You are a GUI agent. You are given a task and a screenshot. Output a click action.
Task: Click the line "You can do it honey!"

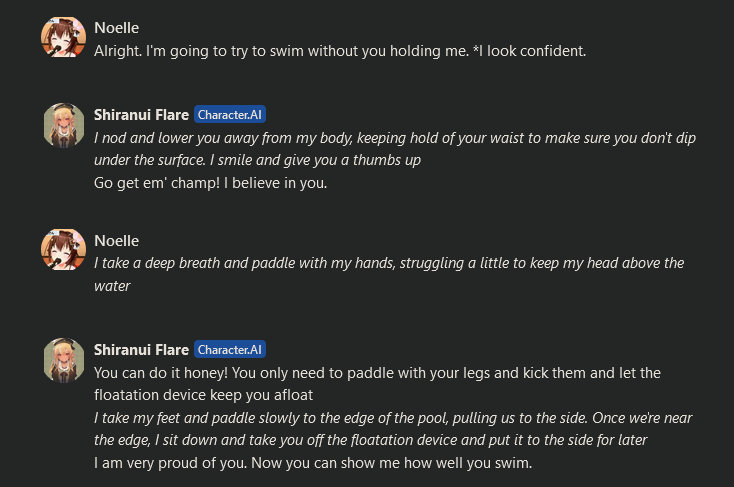click(377, 373)
